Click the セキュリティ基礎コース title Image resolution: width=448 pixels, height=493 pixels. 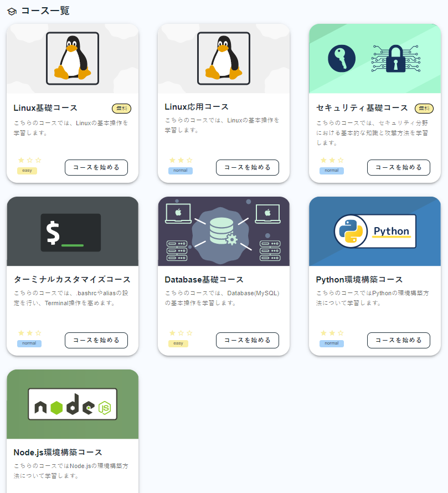362,108
